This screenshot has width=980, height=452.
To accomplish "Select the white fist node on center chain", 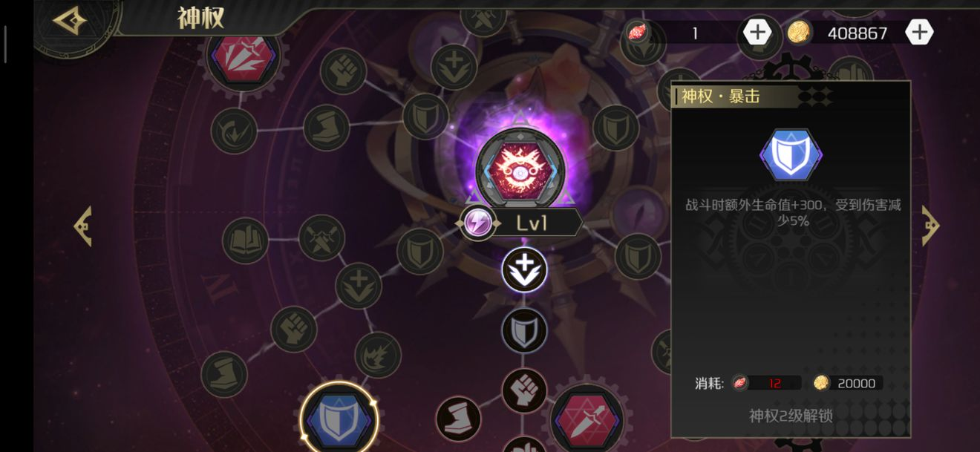I will click(x=524, y=390).
